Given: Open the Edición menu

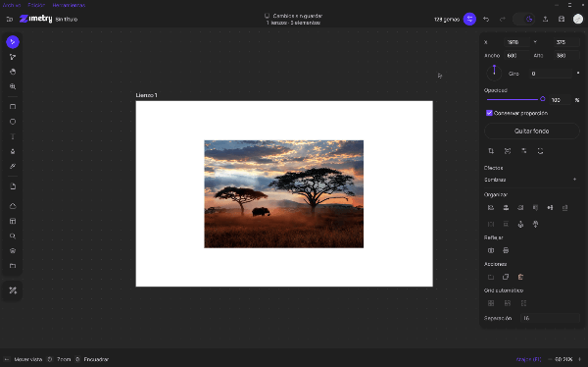Looking at the screenshot, I should coord(36,5).
